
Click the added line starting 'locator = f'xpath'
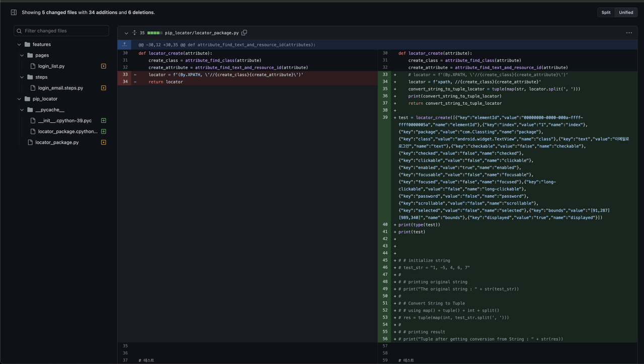(x=474, y=82)
